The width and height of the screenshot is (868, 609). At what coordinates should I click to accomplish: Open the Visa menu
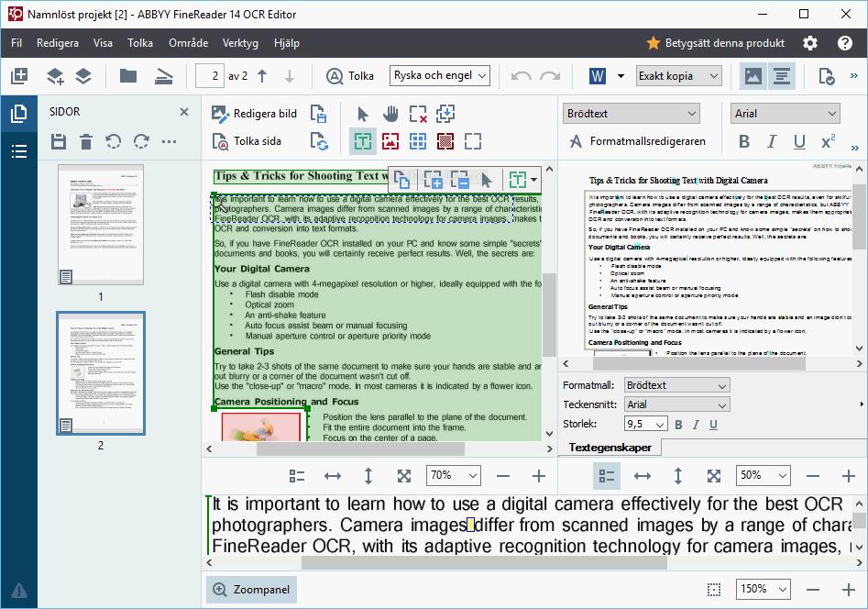103,43
